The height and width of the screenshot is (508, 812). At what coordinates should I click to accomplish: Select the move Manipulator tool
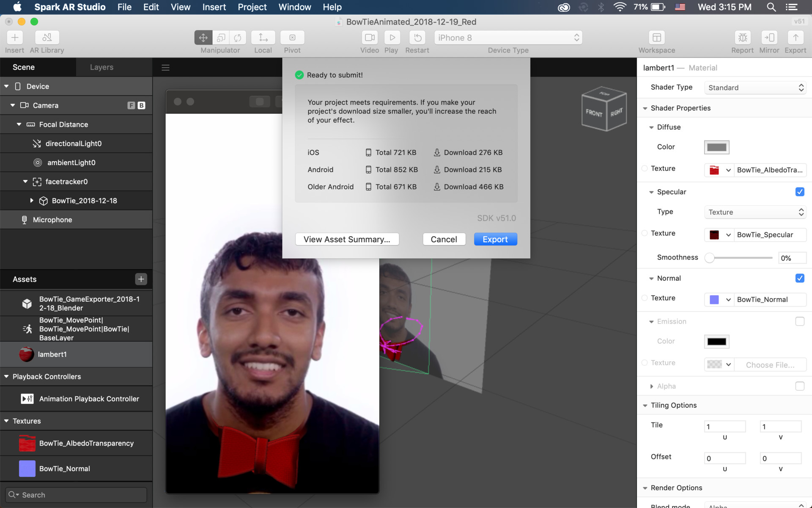coord(203,38)
